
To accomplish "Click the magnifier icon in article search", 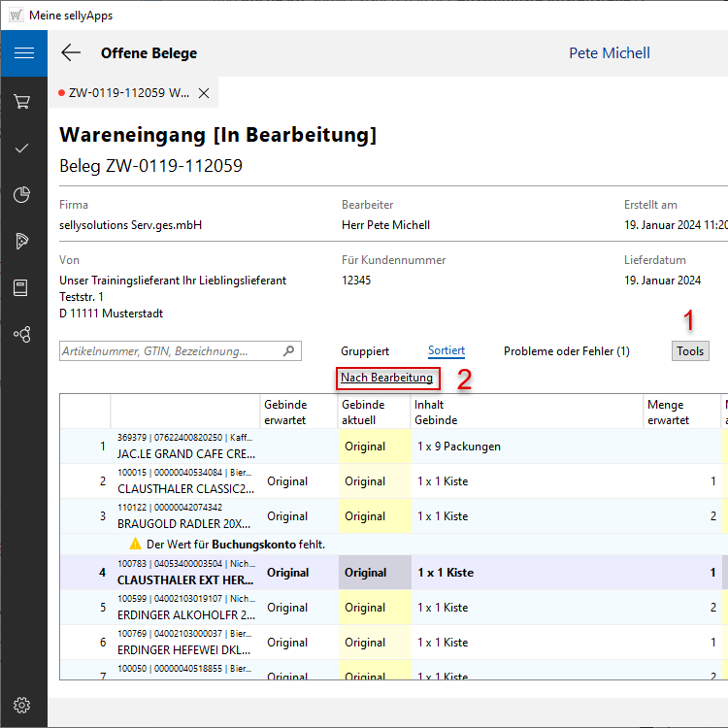I will tap(288, 351).
